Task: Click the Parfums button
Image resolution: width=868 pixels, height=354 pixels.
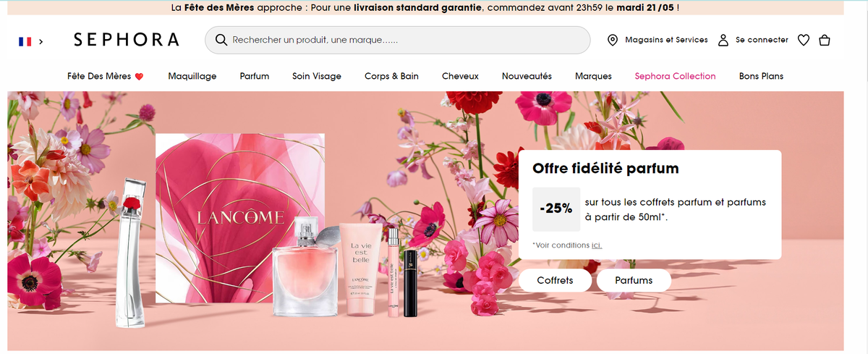Action: (x=634, y=280)
